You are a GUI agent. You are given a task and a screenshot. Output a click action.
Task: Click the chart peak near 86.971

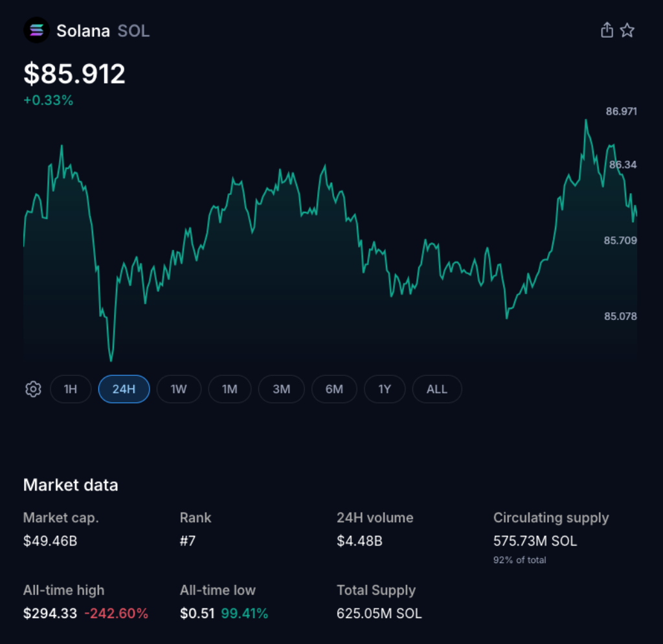tap(587, 120)
